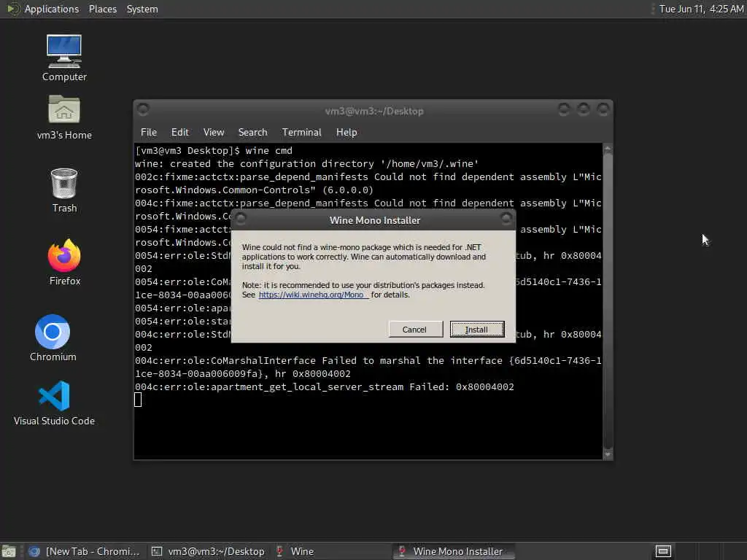
Task: Switch to vm3@vm3:~/Desktop taskbar item
Action: (x=208, y=551)
